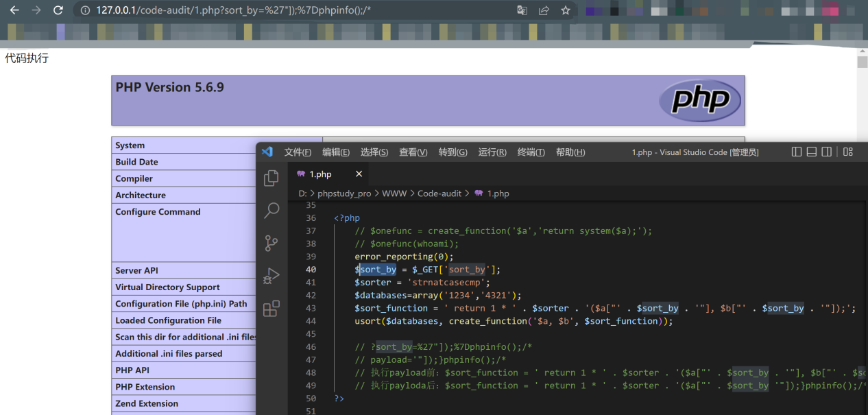The height and width of the screenshot is (415, 868).
Task: Click D: in the breadcrumb path
Action: pos(302,193)
